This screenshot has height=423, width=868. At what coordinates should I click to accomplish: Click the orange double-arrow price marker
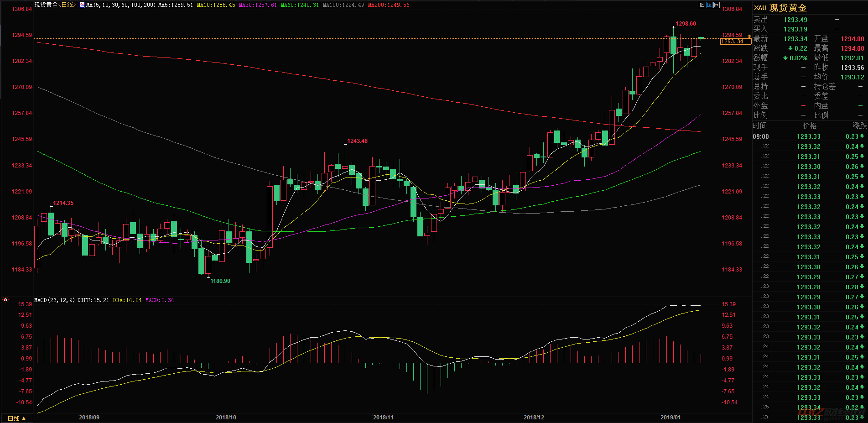[749, 37]
